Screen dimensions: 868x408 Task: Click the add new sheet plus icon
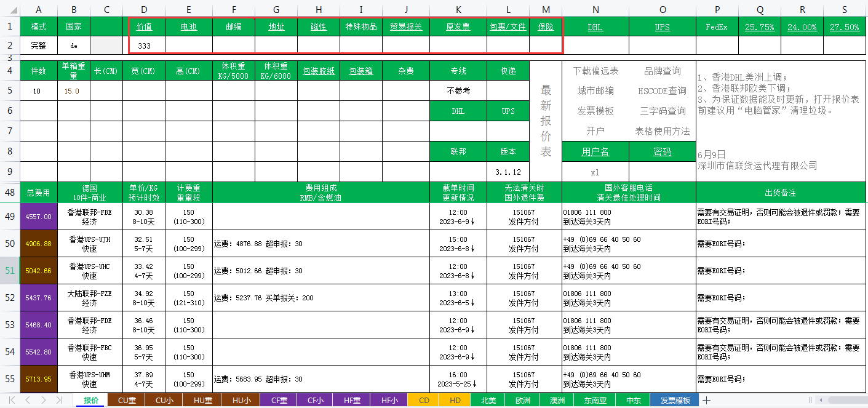point(707,401)
